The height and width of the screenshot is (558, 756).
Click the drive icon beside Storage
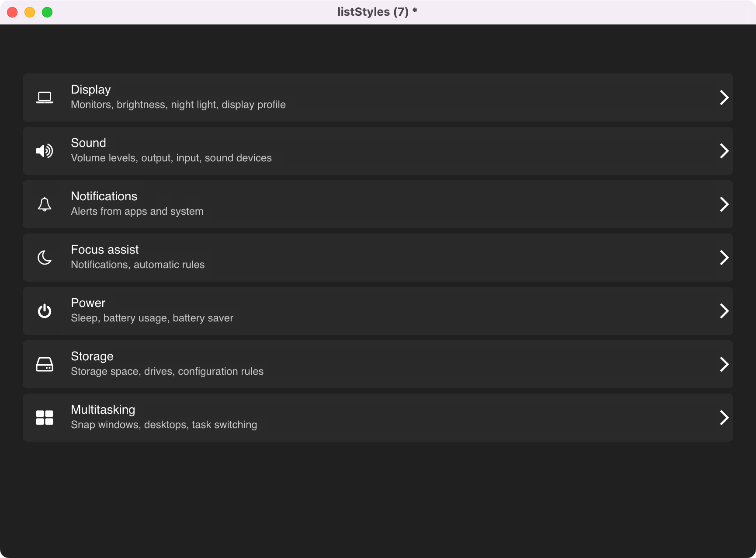click(45, 364)
